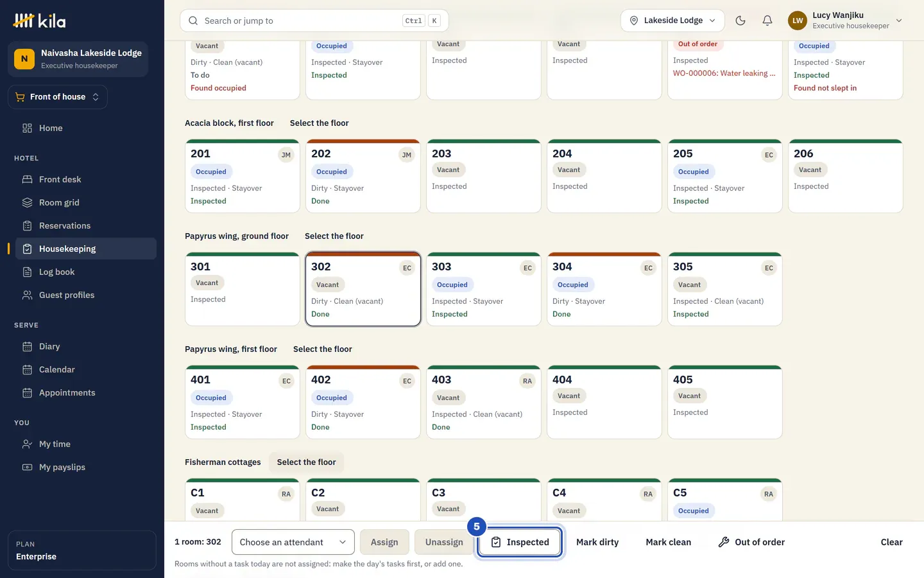Click the Assign button
This screenshot has height=578, width=924.
384,542
